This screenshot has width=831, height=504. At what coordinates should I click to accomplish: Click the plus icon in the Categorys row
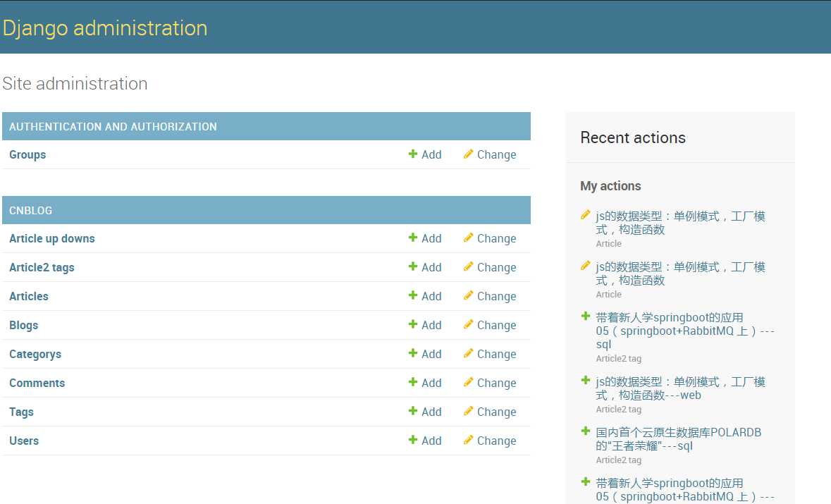pos(413,354)
